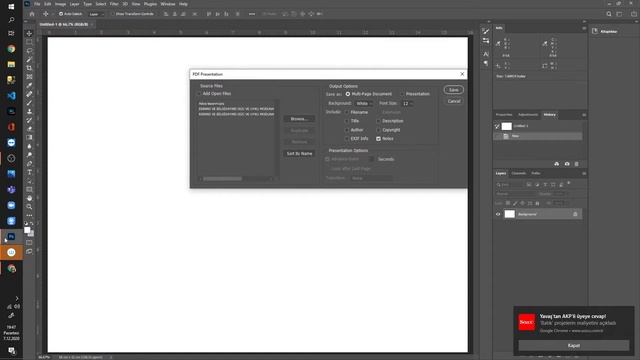Select the Multi-Page Document radio button
The height and width of the screenshot is (360, 640).
click(x=348, y=94)
